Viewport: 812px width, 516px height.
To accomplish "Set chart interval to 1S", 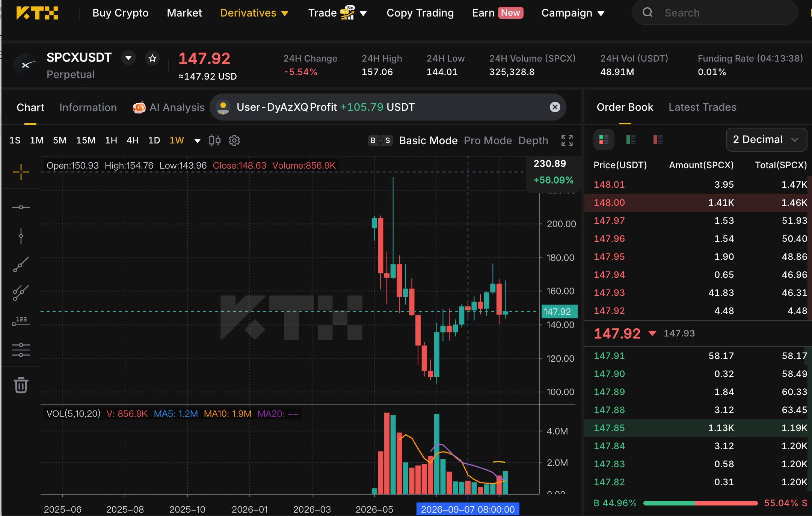I will (15, 140).
